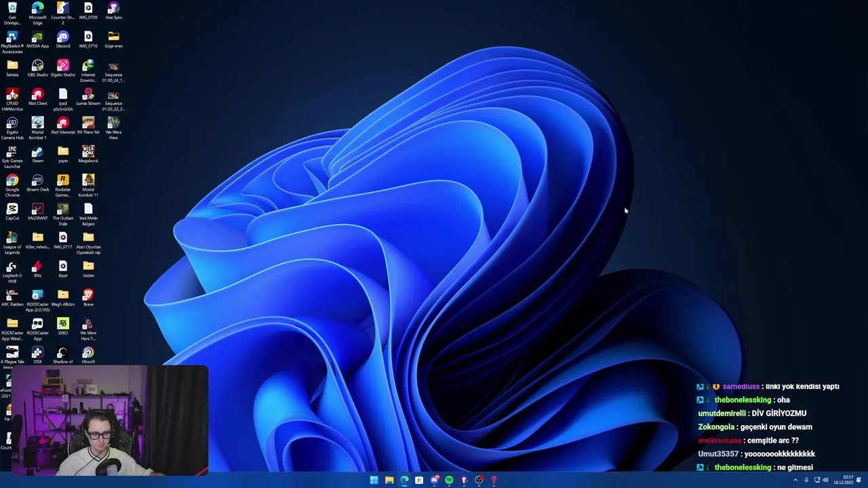Open File Explorer from the taskbar
The image size is (868, 488).
[389, 480]
